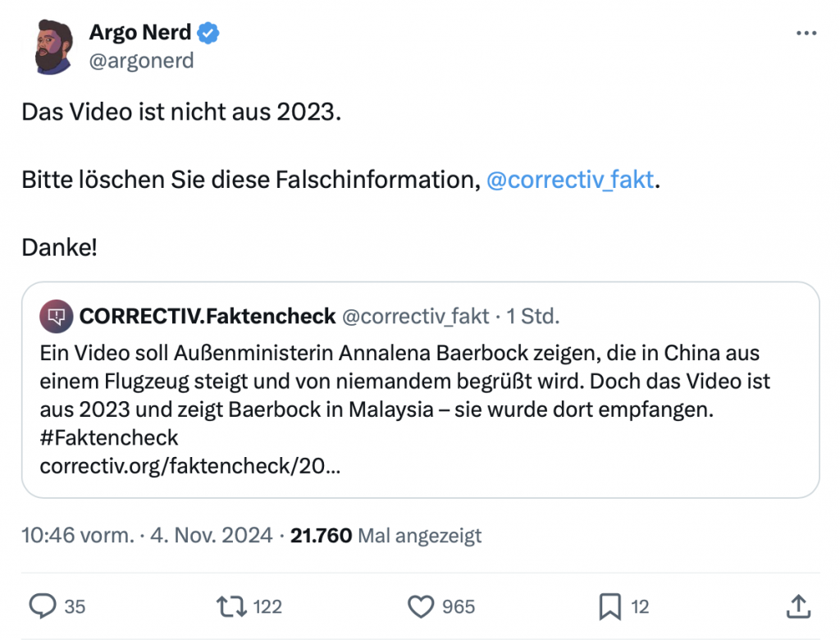
Task: Bookmark this tweet
Action: pyautogui.click(x=609, y=606)
